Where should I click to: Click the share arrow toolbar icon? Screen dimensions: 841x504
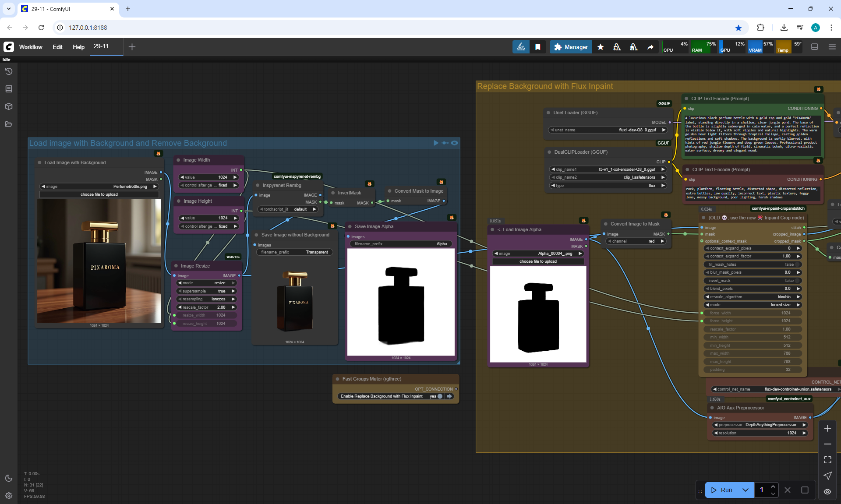pyautogui.click(x=650, y=47)
